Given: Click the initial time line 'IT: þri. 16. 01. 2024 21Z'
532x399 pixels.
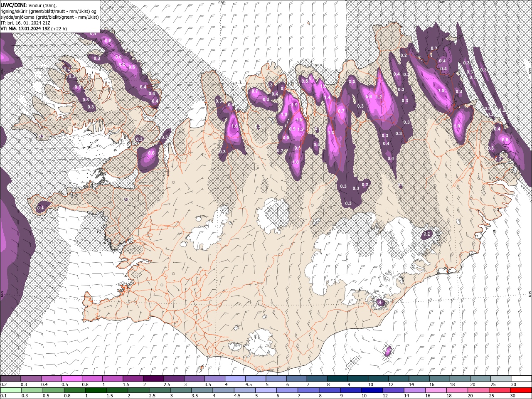Looking at the screenshot, I should (x=25, y=23).
